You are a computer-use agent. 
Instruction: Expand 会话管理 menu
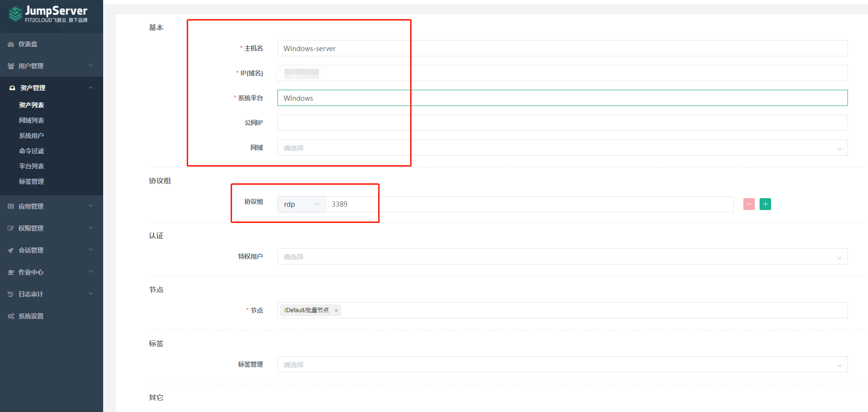(52, 250)
